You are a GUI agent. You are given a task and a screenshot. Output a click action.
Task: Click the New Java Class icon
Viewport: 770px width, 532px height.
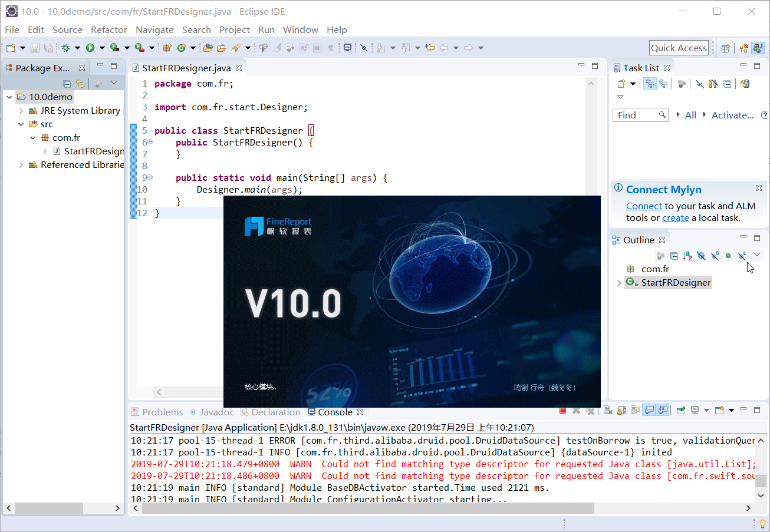[x=182, y=48]
